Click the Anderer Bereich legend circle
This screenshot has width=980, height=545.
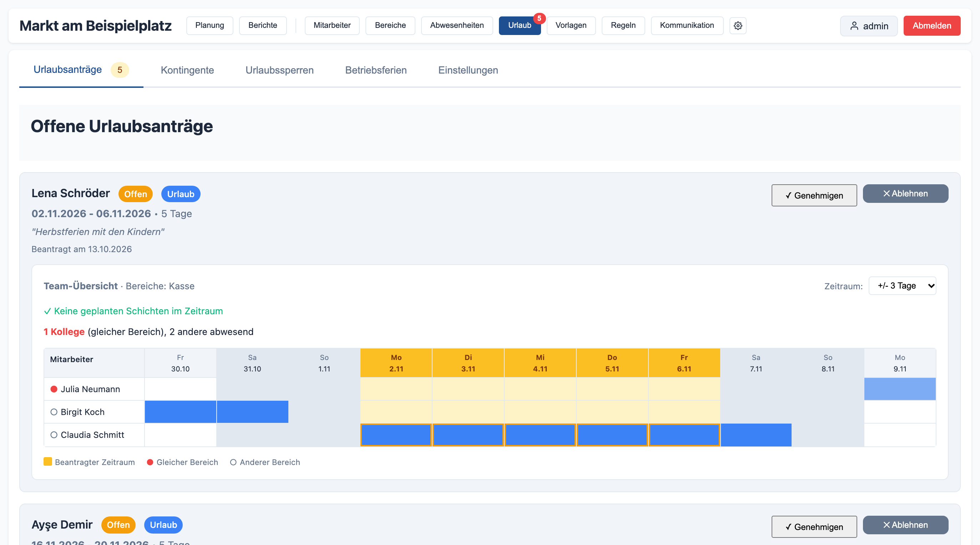pos(233,462)
